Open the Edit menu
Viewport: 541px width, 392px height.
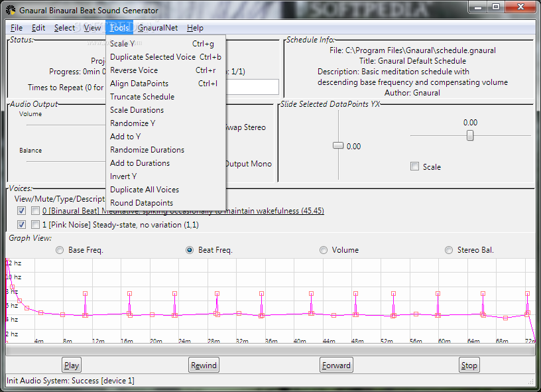click(38, 28)
